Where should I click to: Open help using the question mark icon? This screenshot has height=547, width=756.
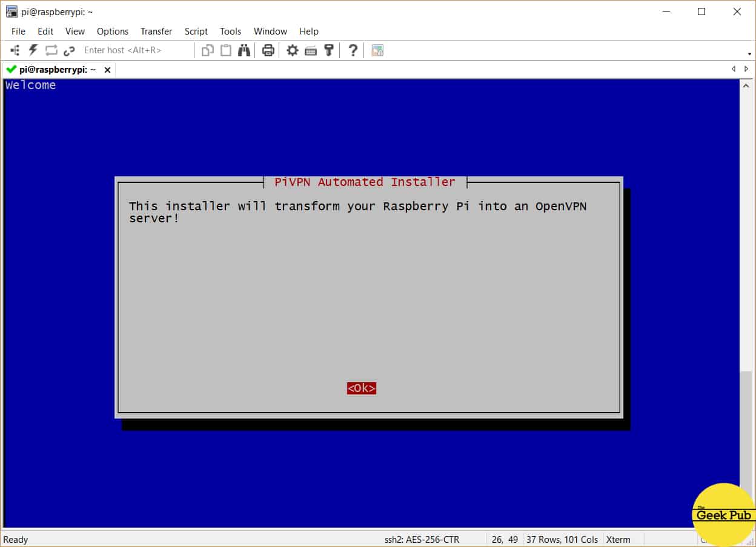353,50
